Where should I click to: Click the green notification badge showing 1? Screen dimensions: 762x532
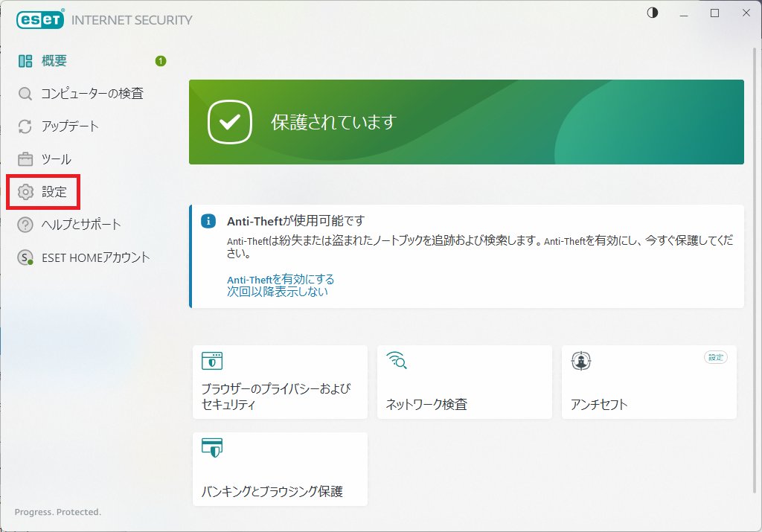tap(161, 61)
